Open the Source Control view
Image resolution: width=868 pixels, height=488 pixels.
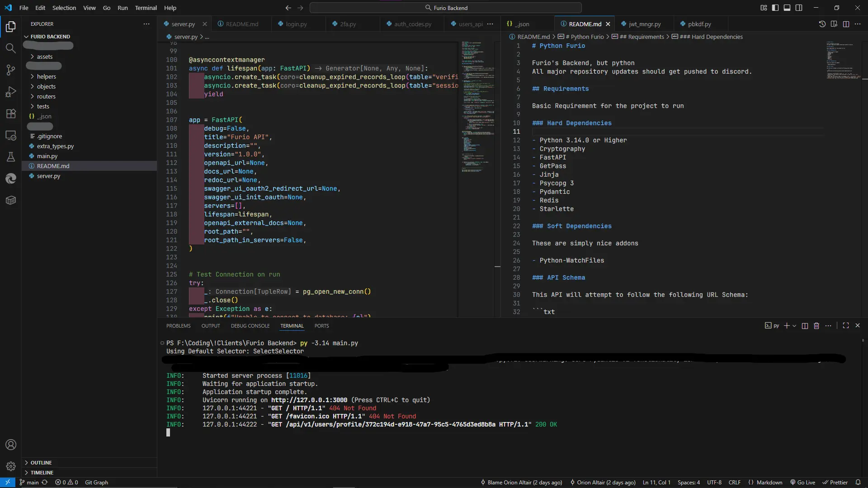click(x=11, y=70)
